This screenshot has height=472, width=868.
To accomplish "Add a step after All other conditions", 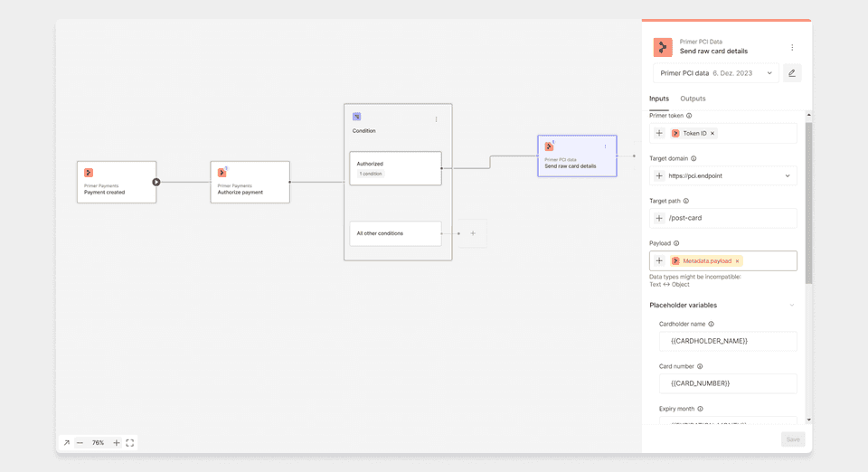I will click(x=473, y=233).
